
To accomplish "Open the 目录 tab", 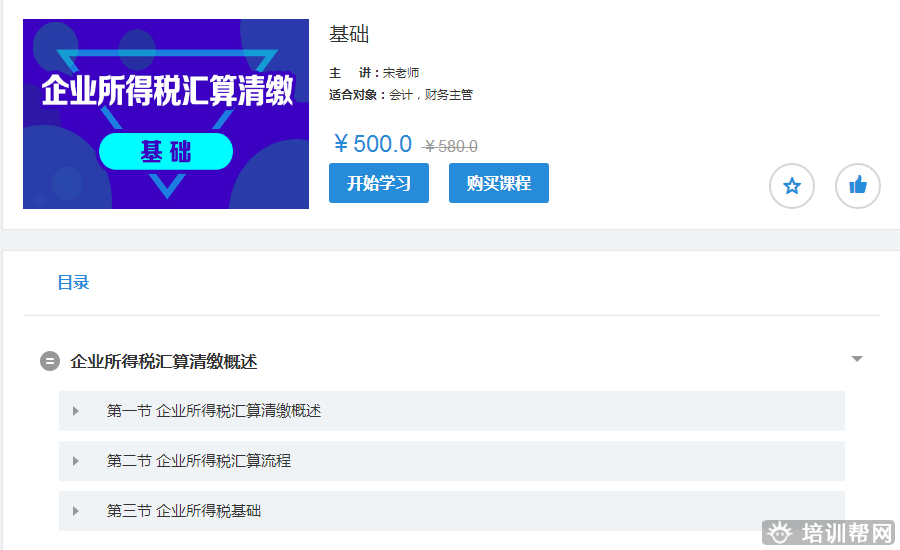I will pos(73,282).
